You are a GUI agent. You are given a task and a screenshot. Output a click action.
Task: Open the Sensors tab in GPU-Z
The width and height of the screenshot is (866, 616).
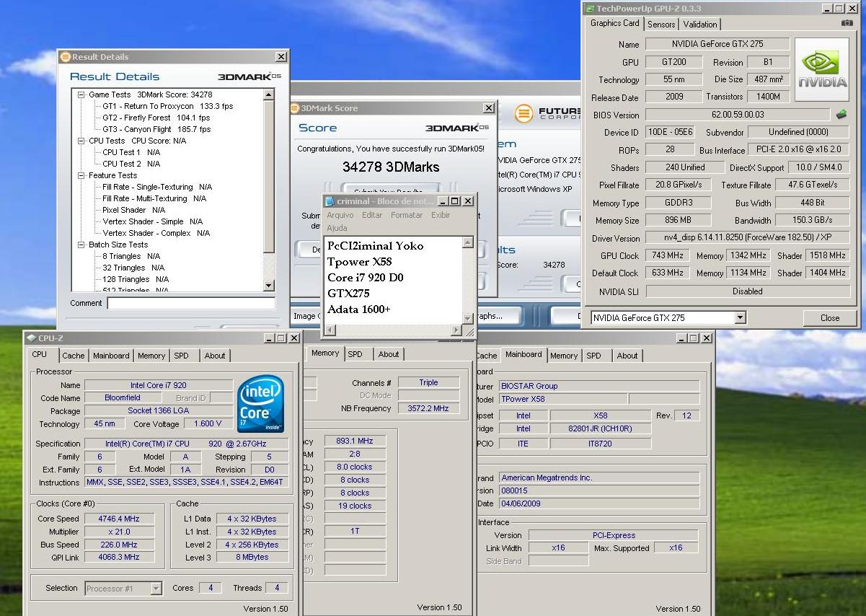(661, 24)
